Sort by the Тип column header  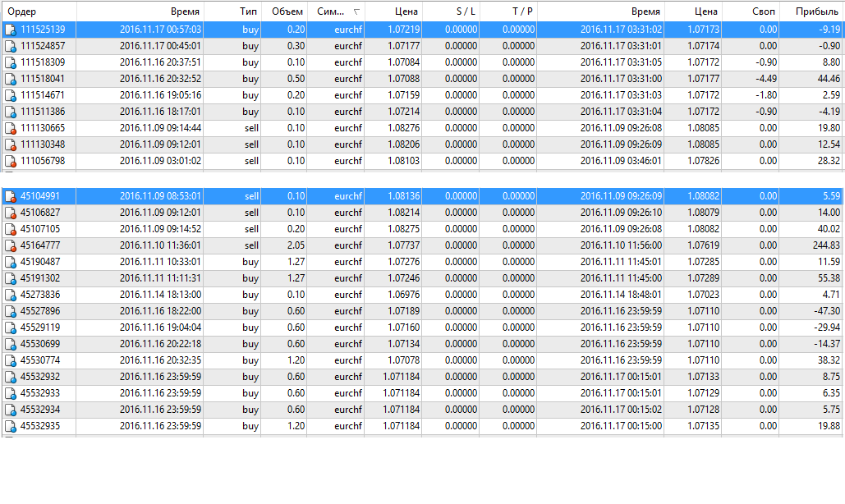[232, 11]
